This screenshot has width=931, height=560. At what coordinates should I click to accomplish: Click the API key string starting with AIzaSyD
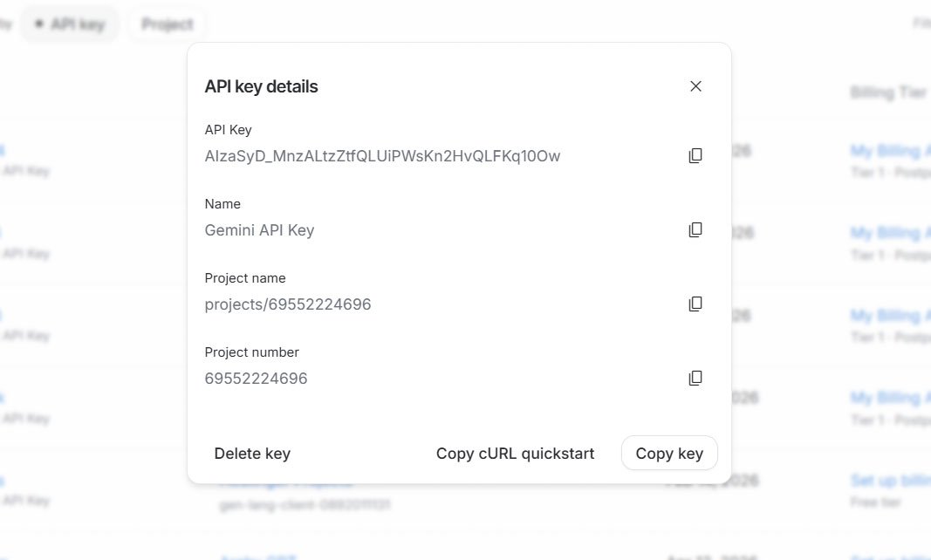coord(382,156)
